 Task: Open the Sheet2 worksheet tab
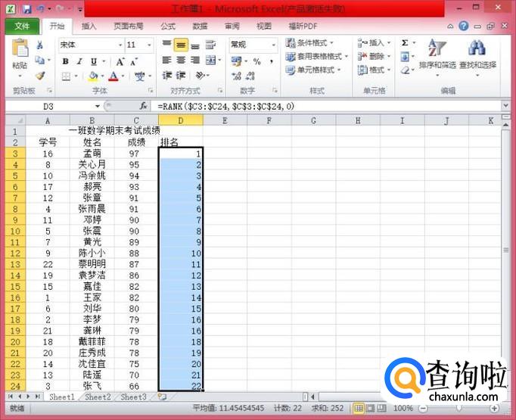click(98, 397)
